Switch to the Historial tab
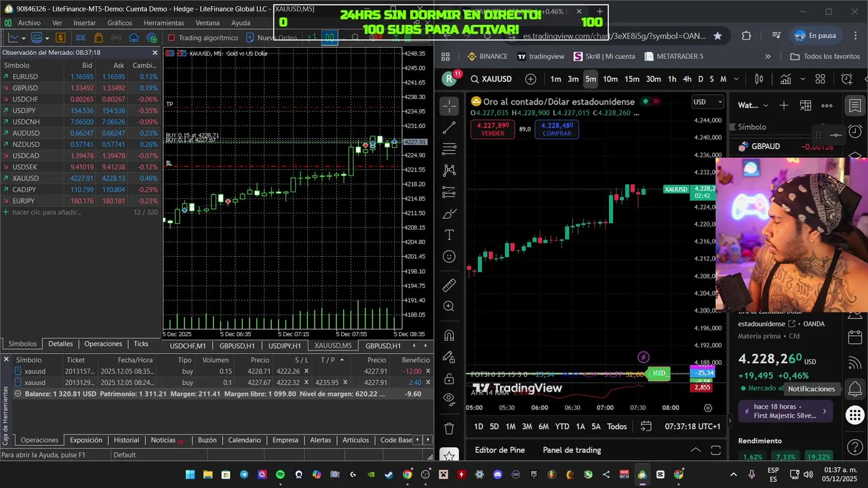Viewport: 868px width, 488px height. [x=126, y=440]
